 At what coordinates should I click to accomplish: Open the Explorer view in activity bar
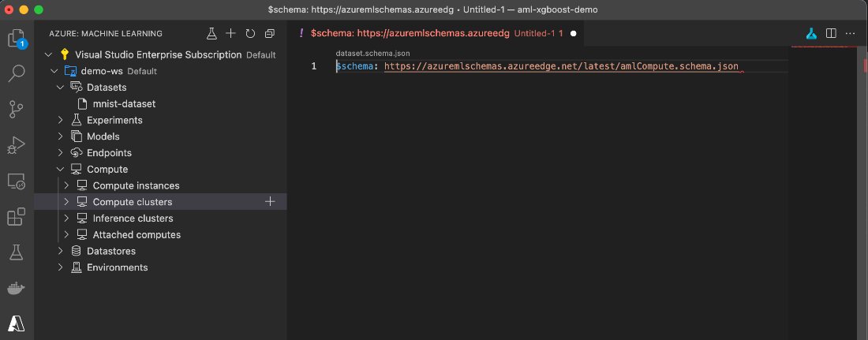click(17, 39)
